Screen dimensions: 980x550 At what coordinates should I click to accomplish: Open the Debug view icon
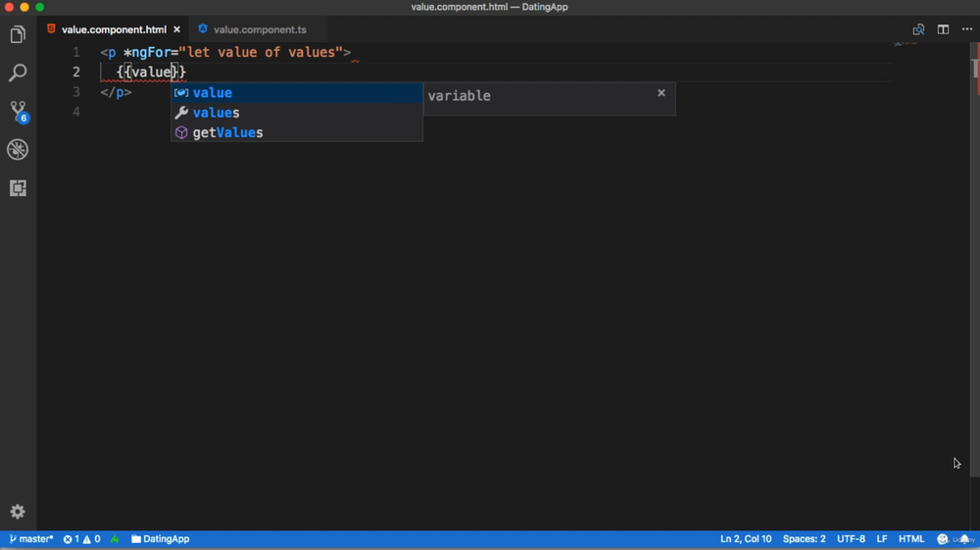pos(18,150)
